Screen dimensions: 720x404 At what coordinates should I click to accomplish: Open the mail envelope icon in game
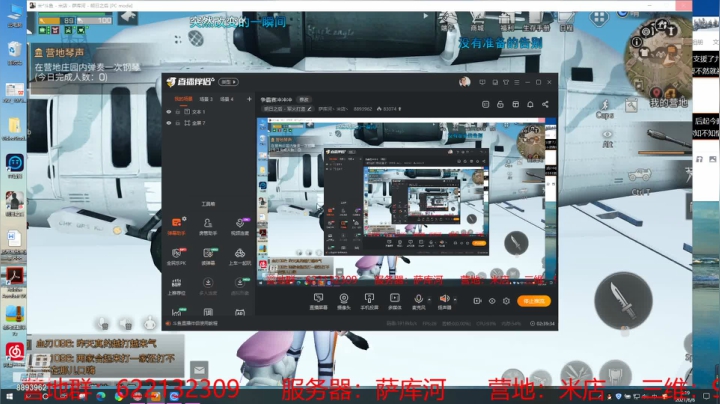(199, 370)
